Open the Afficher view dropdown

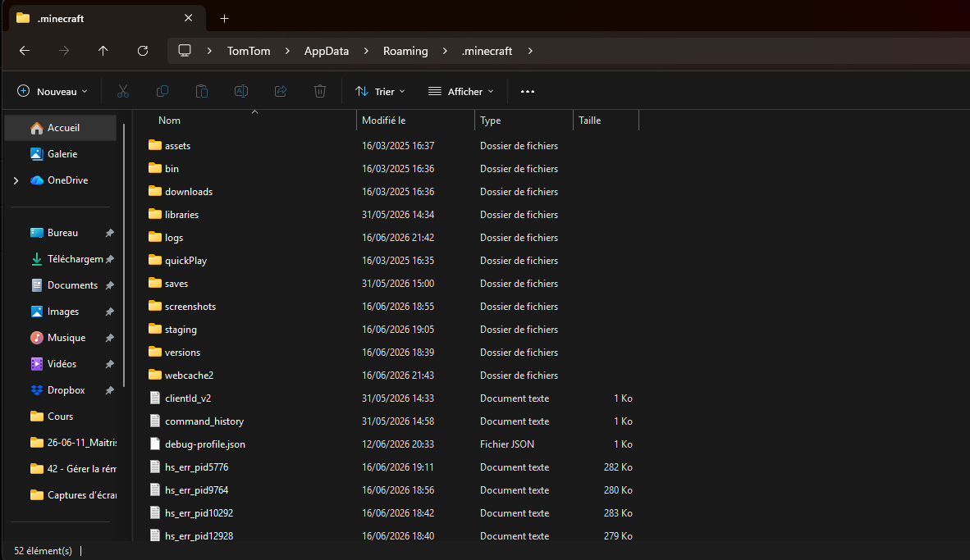(x=461, y=92)
